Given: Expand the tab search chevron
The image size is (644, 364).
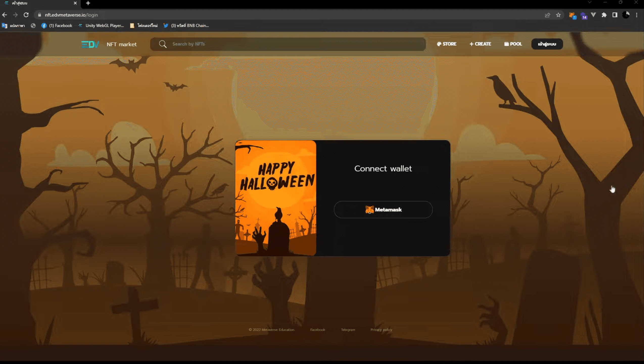Looking at the screenshot, I should click(589, 3).
